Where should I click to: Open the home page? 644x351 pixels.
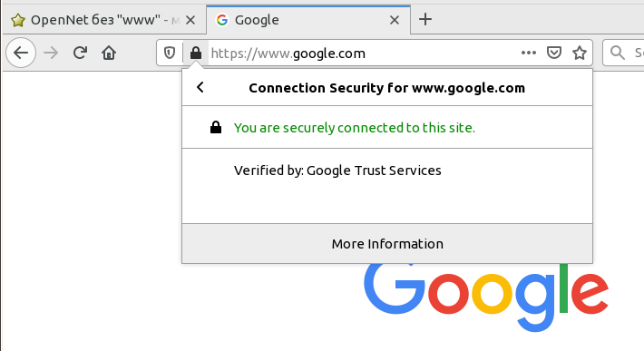[109, 53]
